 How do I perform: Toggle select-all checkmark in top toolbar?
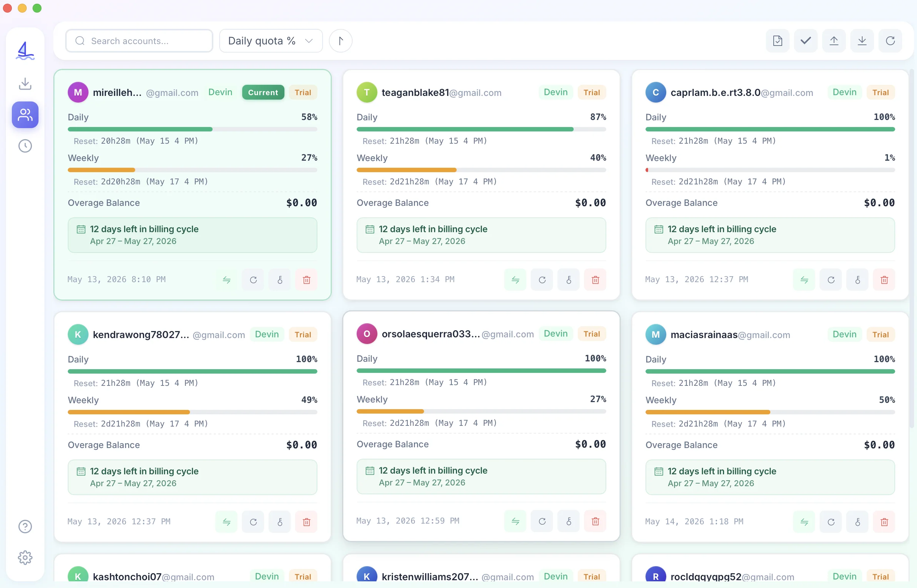(806, 41)
